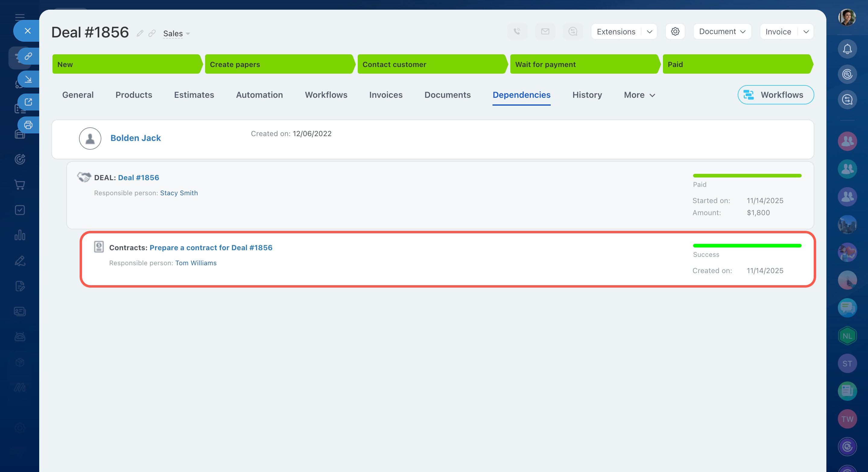Click the phone call icon in header
Image resolution: width=868 pixels, height=472 pixels.
(517, 31)
